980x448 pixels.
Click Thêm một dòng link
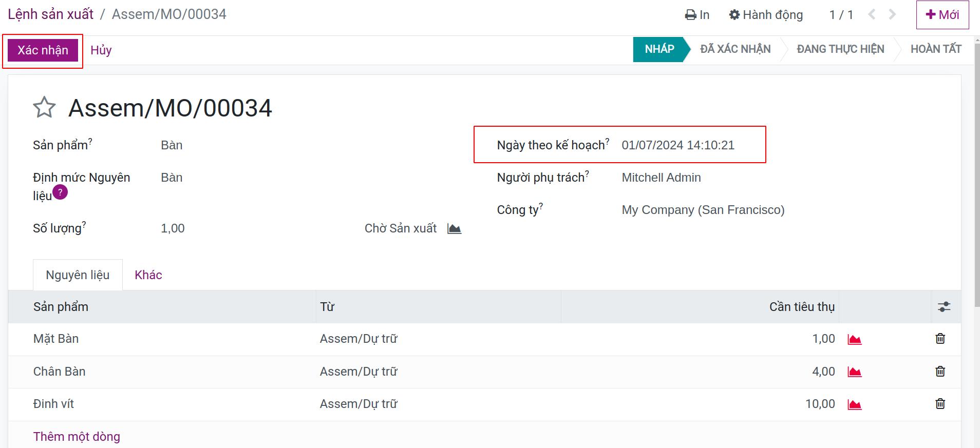coord(77,436)
